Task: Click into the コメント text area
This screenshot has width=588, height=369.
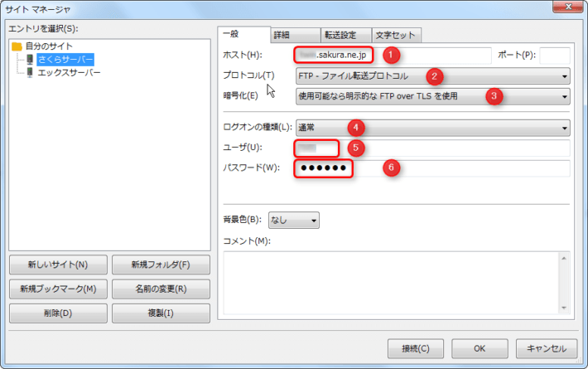Action: point(391,283)
